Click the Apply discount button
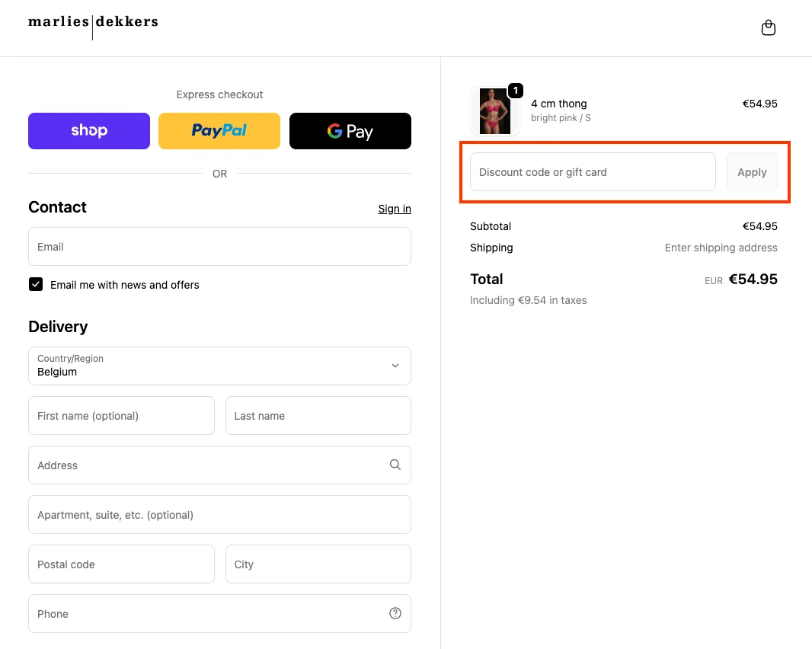Viewport: 812px width, 649px height. (x=752, y=172)
